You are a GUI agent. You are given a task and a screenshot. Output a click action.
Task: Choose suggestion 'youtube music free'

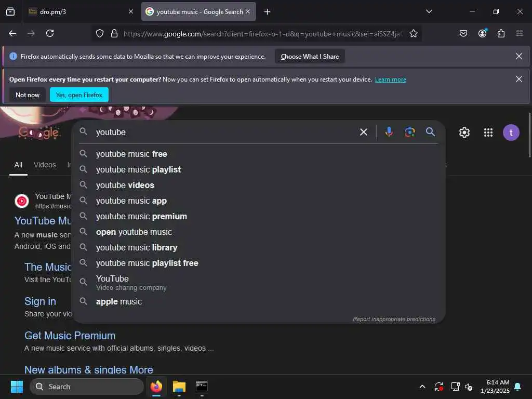(258, 154)
